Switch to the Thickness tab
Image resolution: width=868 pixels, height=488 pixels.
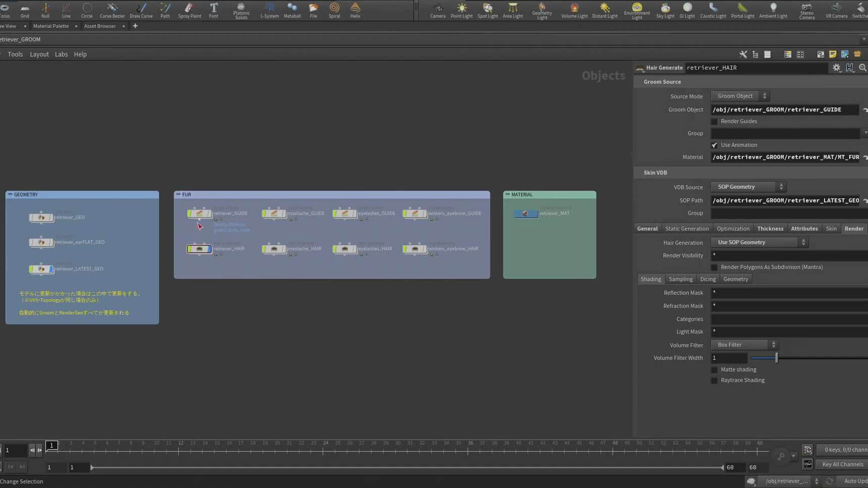coord(770,229)
